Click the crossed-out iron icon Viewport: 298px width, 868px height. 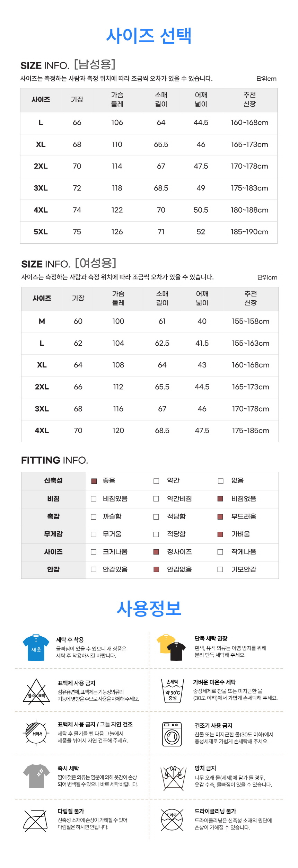35,821
